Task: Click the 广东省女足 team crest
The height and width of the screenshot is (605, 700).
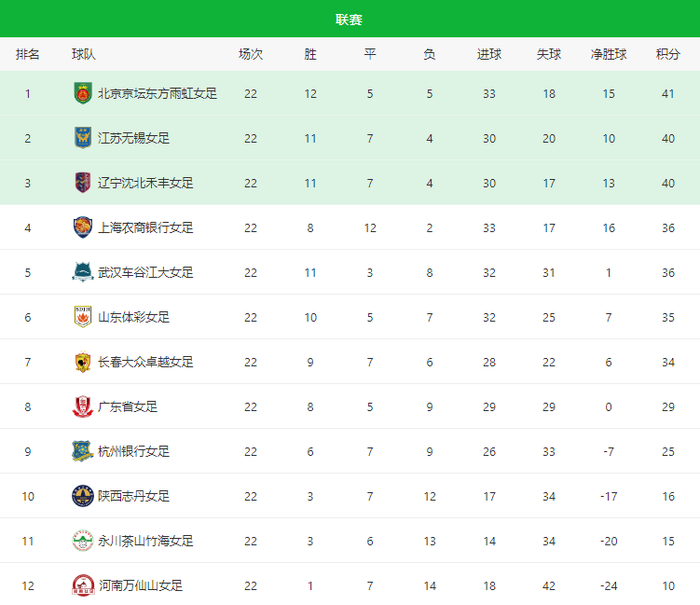Action: point(82,406)
